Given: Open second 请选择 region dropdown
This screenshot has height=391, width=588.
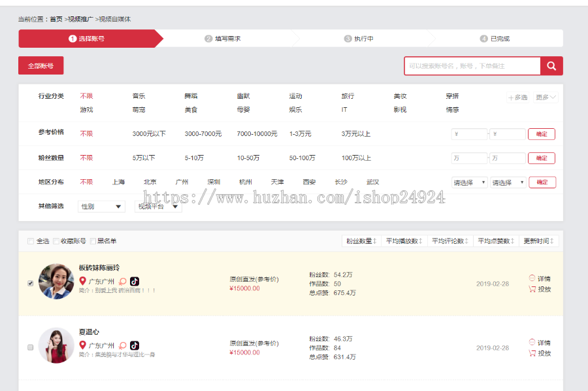Looking at the screenshot, I should click(x=508, y=182).
